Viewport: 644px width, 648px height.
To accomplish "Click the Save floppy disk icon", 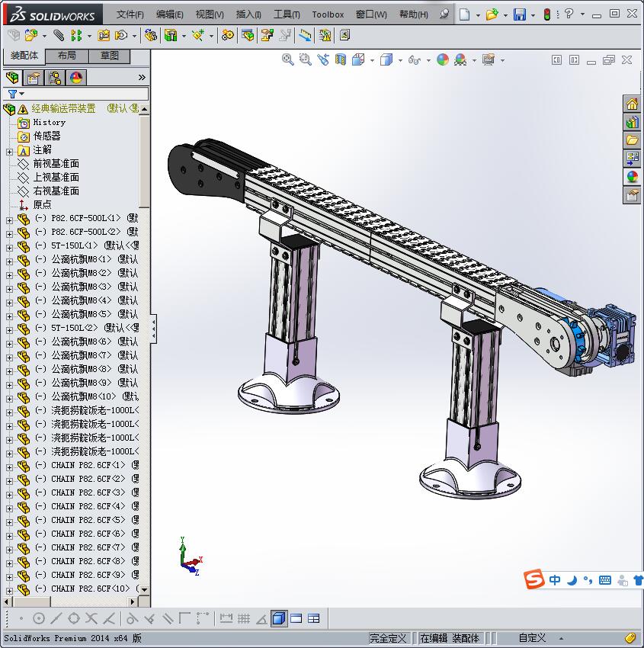I will [x=520, y=14].
